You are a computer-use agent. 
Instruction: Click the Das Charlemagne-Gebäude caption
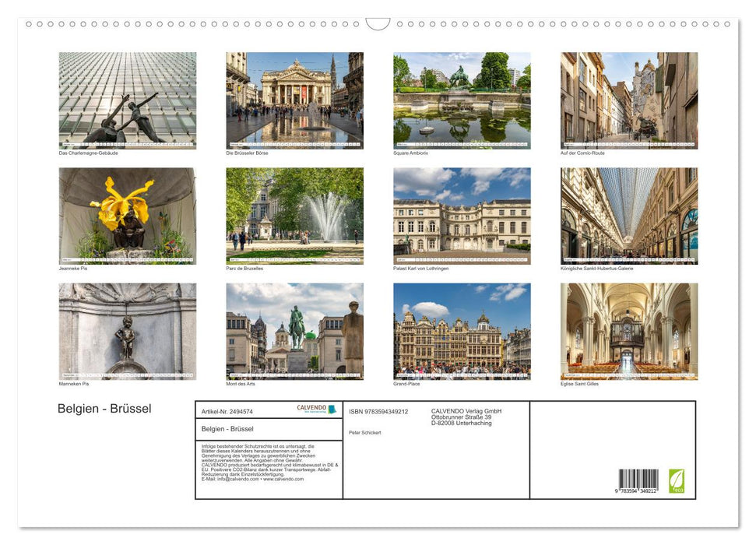point(88,153)
